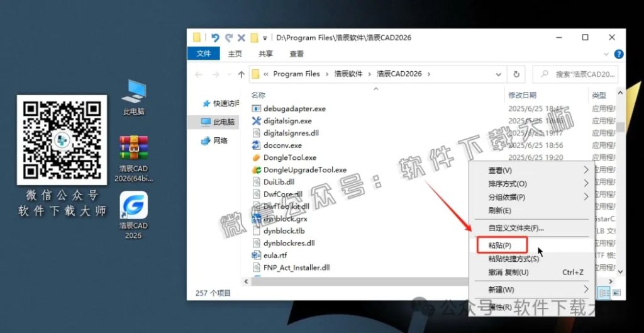The width and height of the screenshot is (644, 333).
Task: Click file list vertical scrollbar up arrow
Action: 620,94
